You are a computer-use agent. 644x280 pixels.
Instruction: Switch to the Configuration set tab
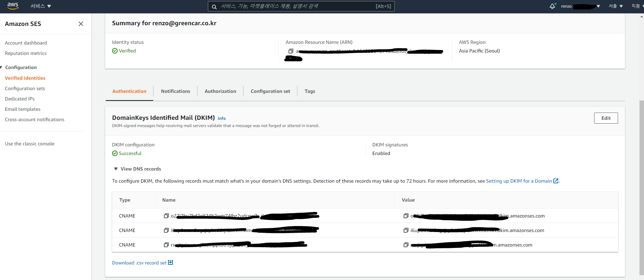pyautogui.click(x=270, y=91)
